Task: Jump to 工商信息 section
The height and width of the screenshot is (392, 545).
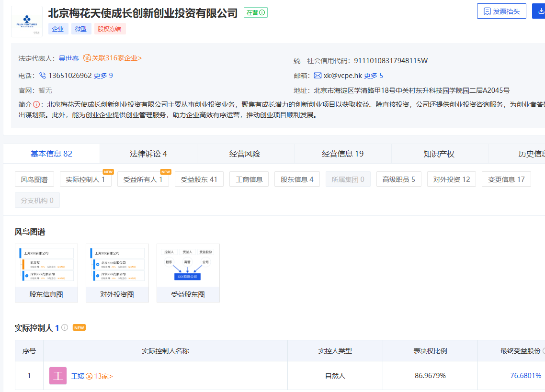Action: point(249,179)
